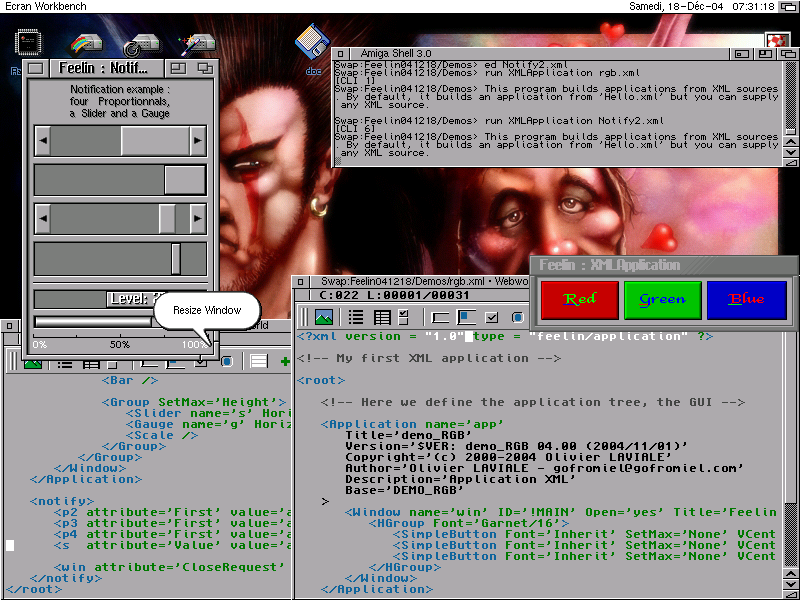This screenshot has width=800, height=600.
Task: Click the thin knob of the fourth proportional
Action: (x=176, y=259)
